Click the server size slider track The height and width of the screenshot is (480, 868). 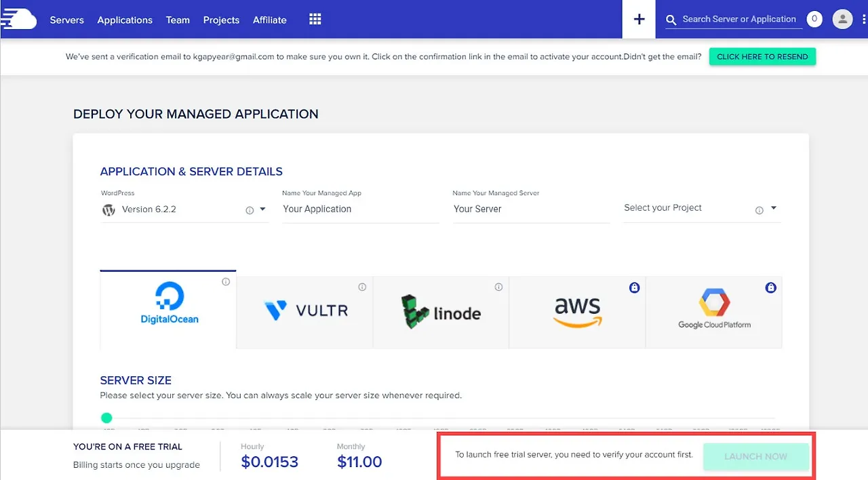pyautogui.click(x=441, y=418)
